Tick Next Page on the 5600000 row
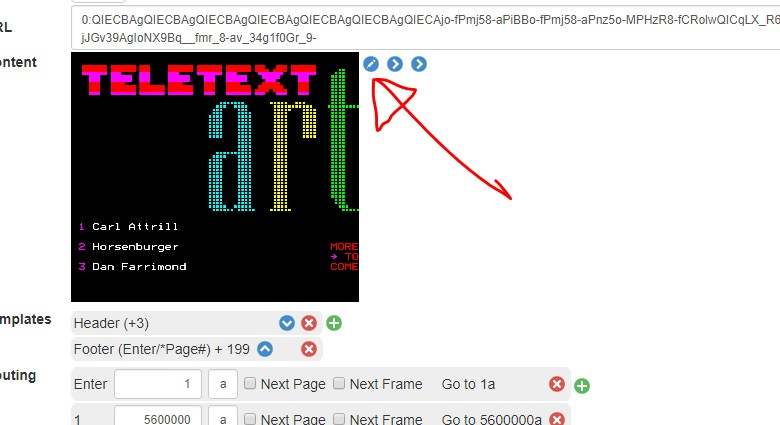 tap(250, 419)
